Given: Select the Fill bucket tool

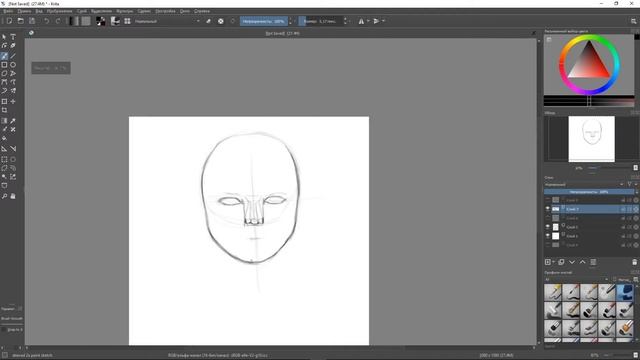Looking at the screenshot, I should [x=4, y=138].
